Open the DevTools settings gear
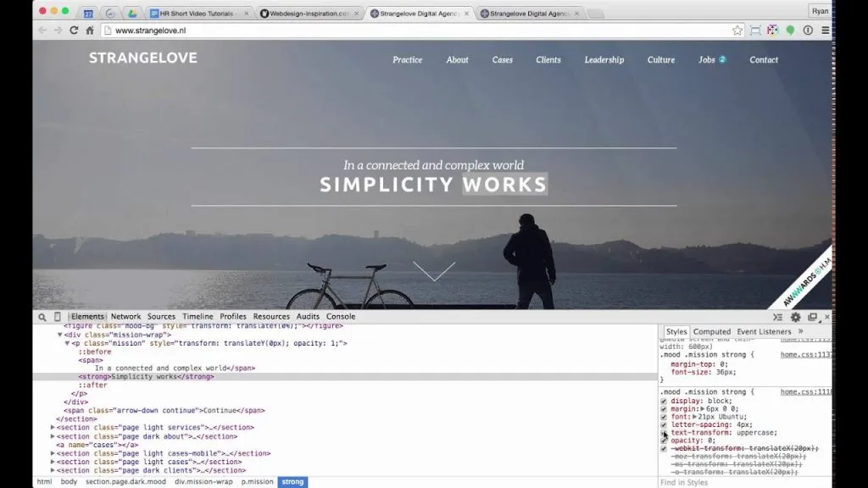868x488 pixels. [794, 316]
